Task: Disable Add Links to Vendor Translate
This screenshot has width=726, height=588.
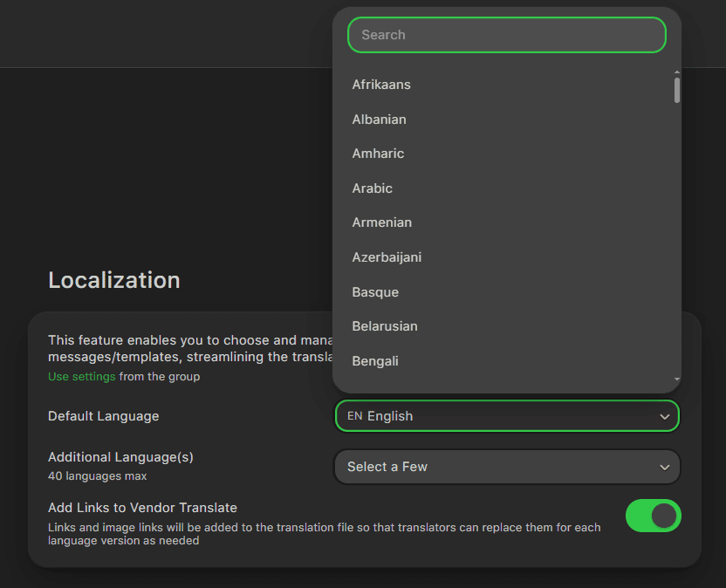Action: tap(653, 516)
